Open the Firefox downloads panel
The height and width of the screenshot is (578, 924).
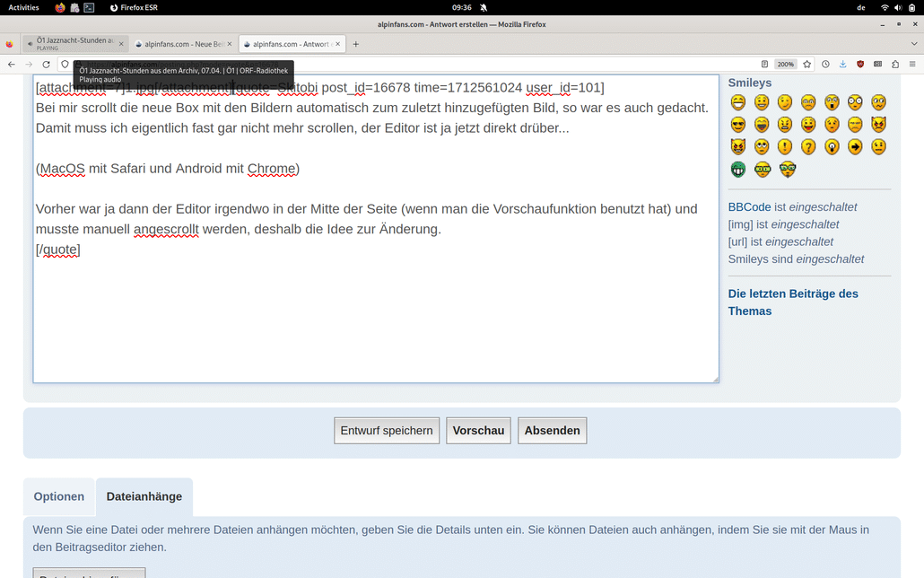click(x=842, y=64)
